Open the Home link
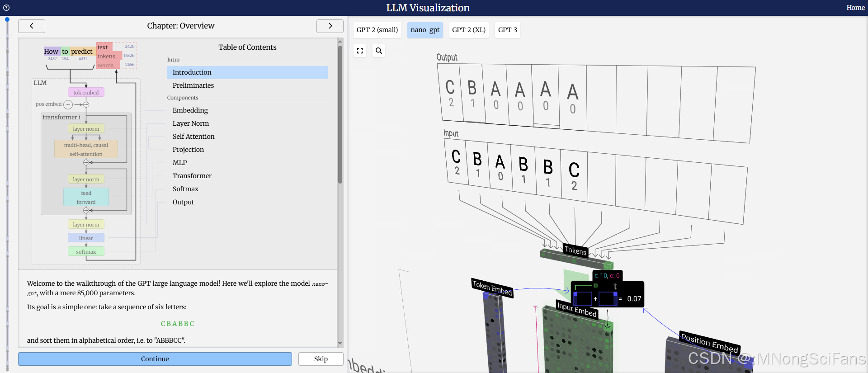This screenshot has height=373, width=868. click(x=855, y=8)
